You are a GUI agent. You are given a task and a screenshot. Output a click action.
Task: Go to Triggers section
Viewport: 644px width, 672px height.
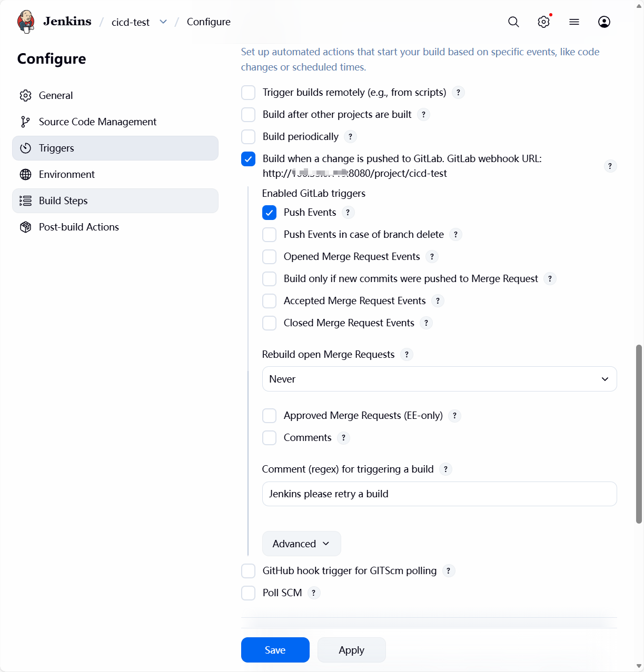(115, 148)
